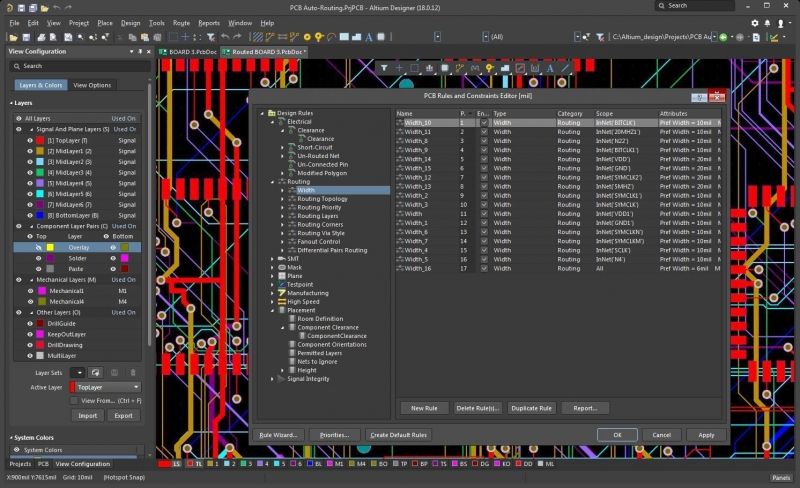This screenshot has height=488, width=800.
Task: Open the Layer Sets dropdown
Action: [x=78, y=373]
